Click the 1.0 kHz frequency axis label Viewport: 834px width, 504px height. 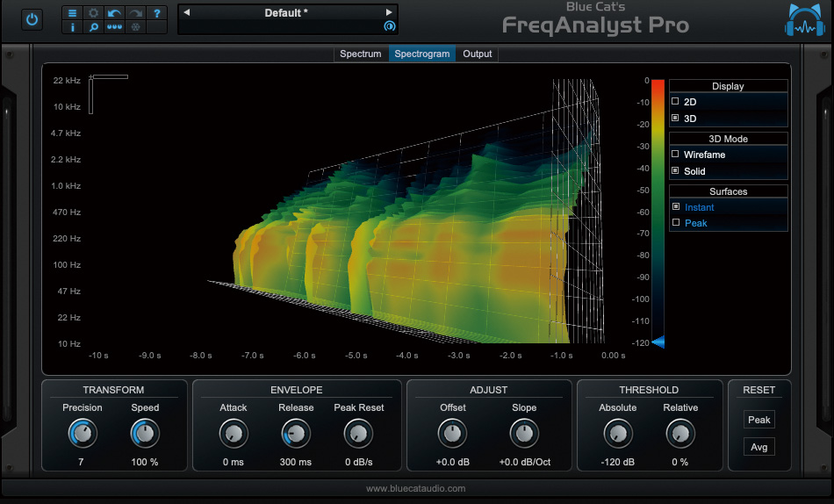(x=66, y=186)
